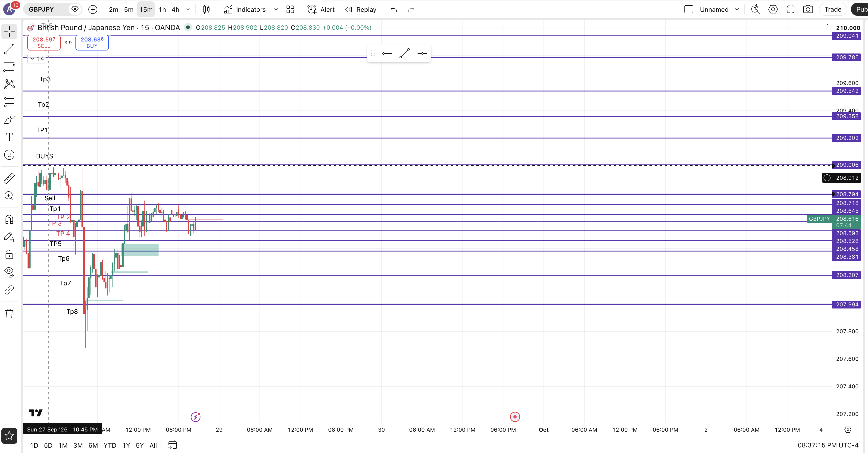Select the text annotation tool

coord(9,137)
